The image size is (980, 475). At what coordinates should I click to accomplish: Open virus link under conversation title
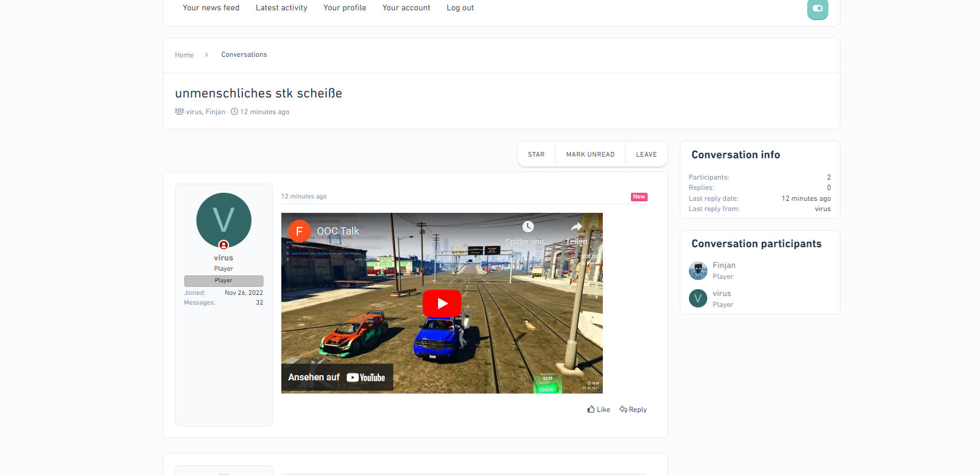coord(193,112)
